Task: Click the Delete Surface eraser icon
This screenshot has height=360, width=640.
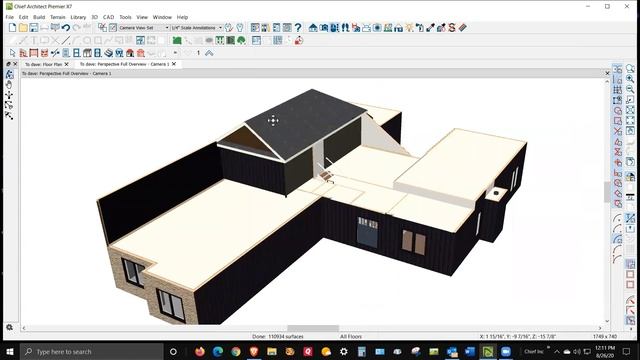Action: [x=462, y=28]
